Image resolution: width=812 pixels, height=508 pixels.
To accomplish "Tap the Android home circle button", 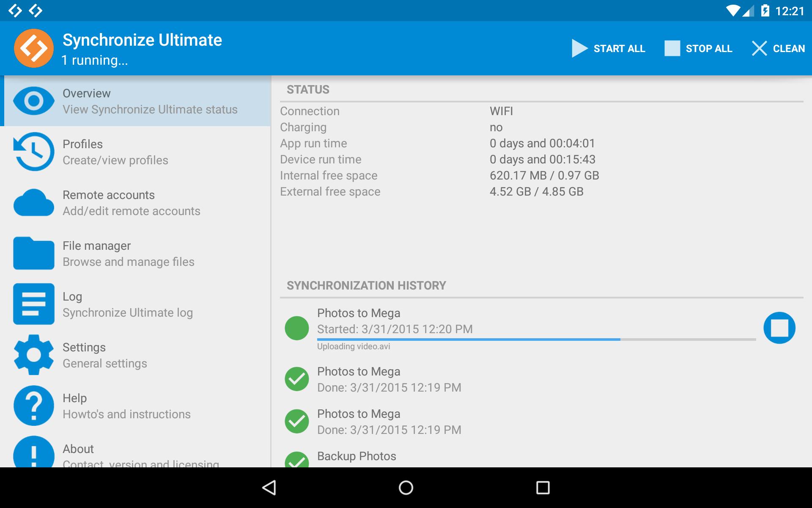I will coord(406,488).
